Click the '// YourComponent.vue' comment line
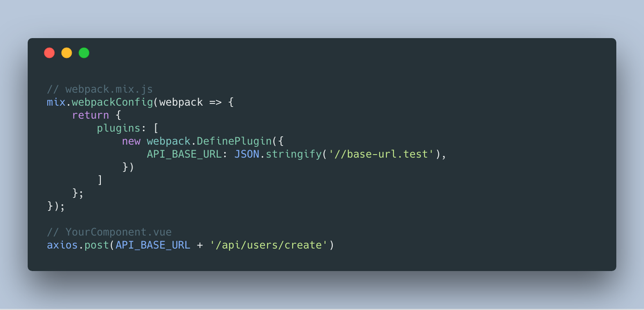This screenshot has width=644, height=310. (109, 233)
